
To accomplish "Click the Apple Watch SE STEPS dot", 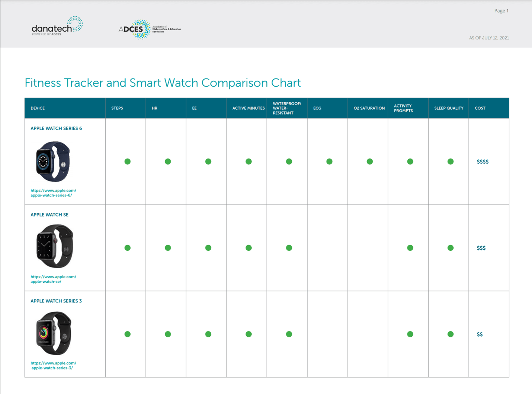I will pyautogui.click(x=128, y=248).
